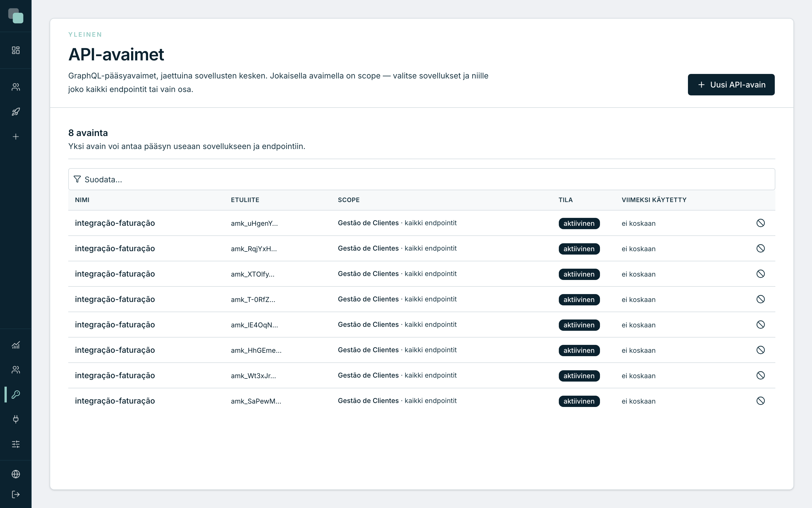Click Gestão de Clientes scope in amk_XTOlfy row
Image resolution: width=812 pixels, height=508 pixels.
368,274
